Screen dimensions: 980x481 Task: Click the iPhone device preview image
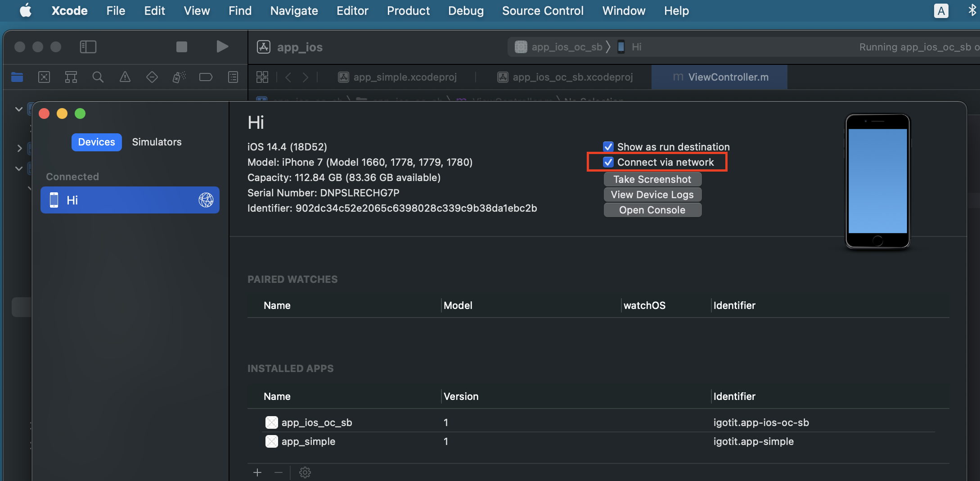pyautogui.click(x=877, y=181)
